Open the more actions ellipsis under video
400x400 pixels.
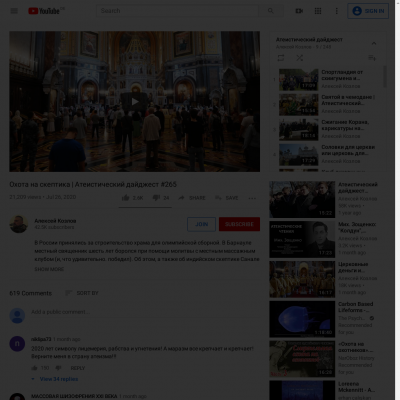tap(252, 198)
